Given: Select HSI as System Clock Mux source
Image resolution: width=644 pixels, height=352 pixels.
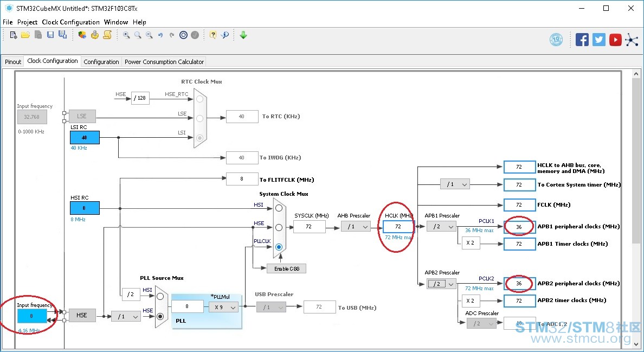Looking at the screenshot, I should click(279, 208).
